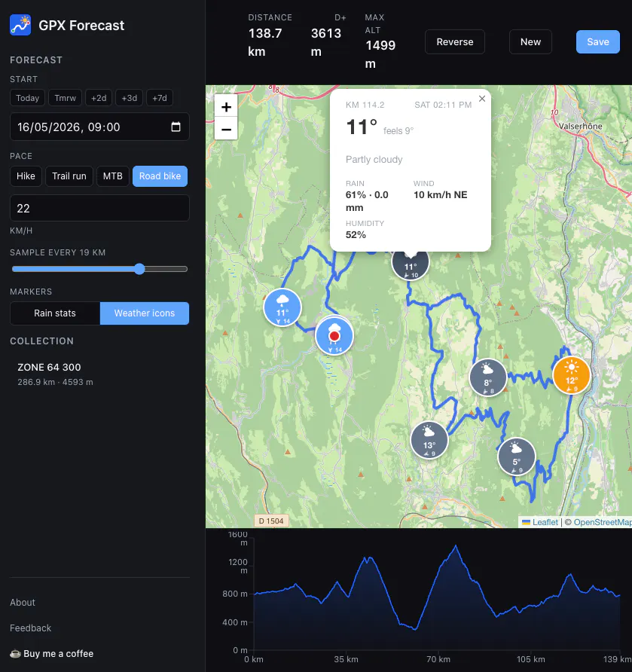Click the KM 114.2 text in popup

pos(365,105)
